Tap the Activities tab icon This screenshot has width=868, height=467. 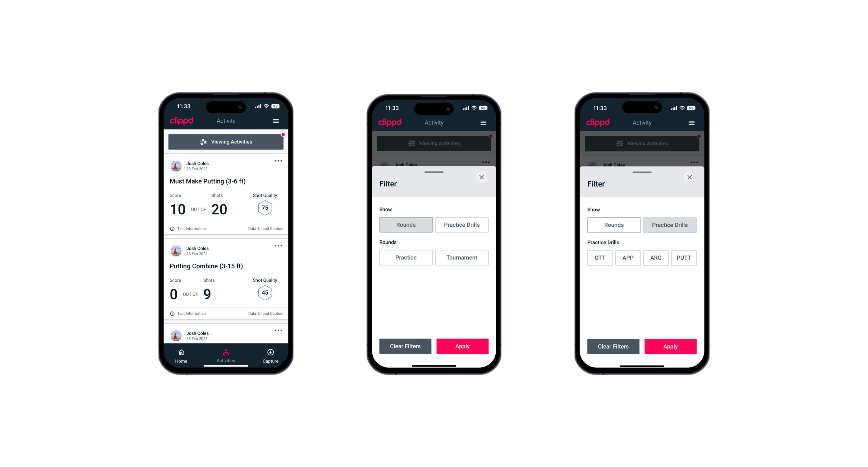[x=227, y=353]
